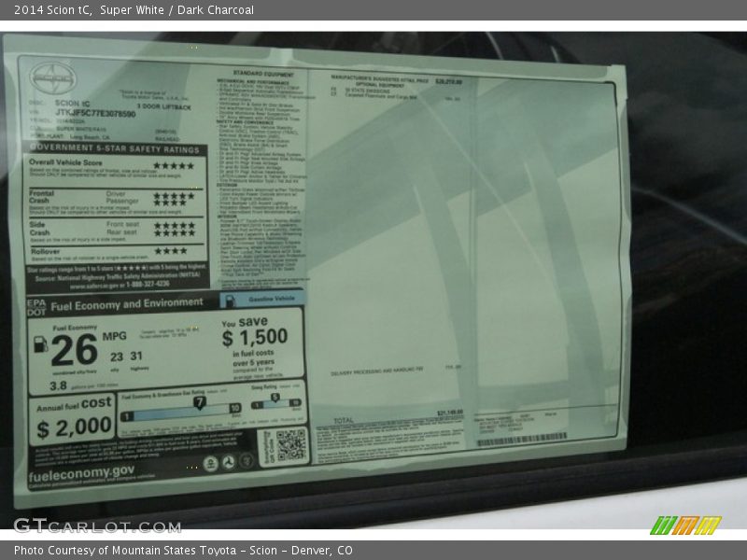Click the Fuel Economy and Environment header
747x560 pixels.
coord(125,303)
